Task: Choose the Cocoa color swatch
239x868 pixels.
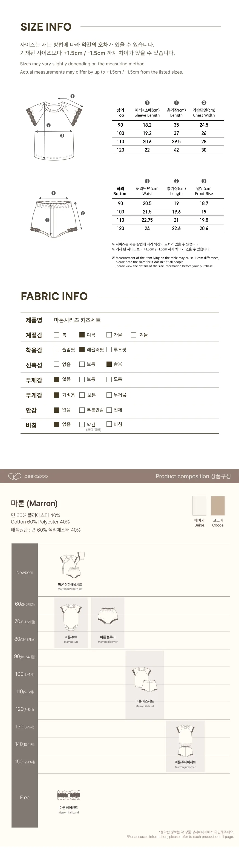Action: tap(218, 505)
